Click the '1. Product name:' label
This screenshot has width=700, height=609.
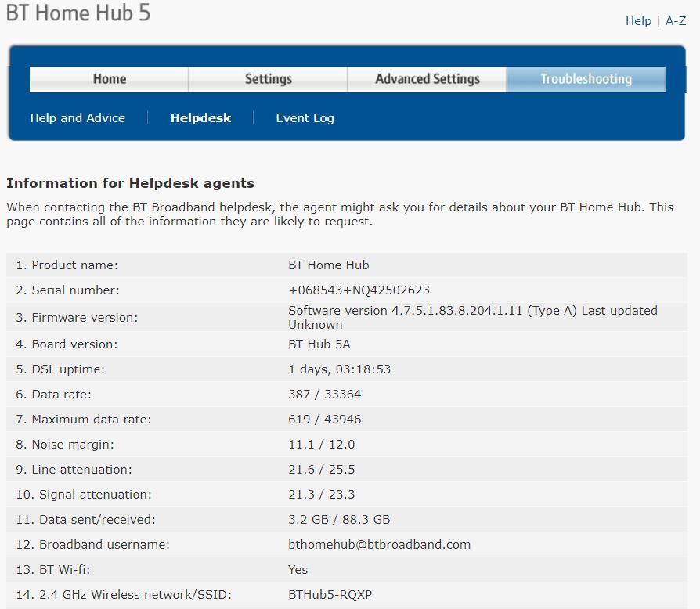[x=67, y=265]
